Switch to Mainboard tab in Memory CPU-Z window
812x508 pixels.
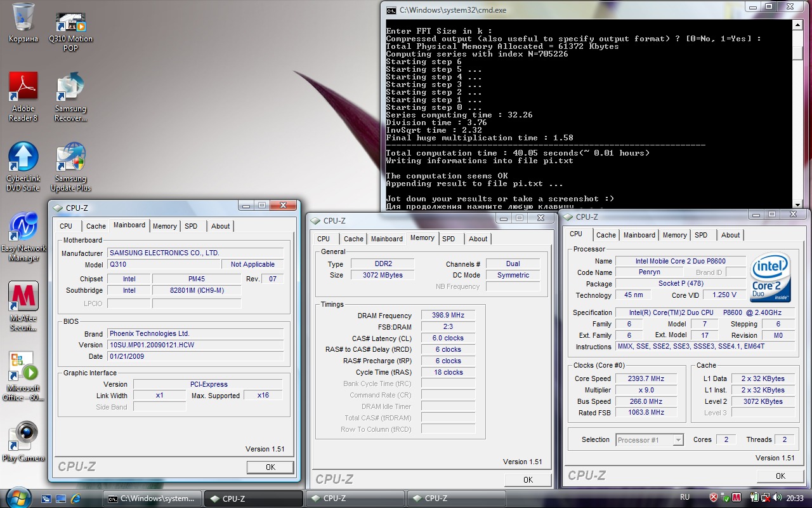coord(387,239)
